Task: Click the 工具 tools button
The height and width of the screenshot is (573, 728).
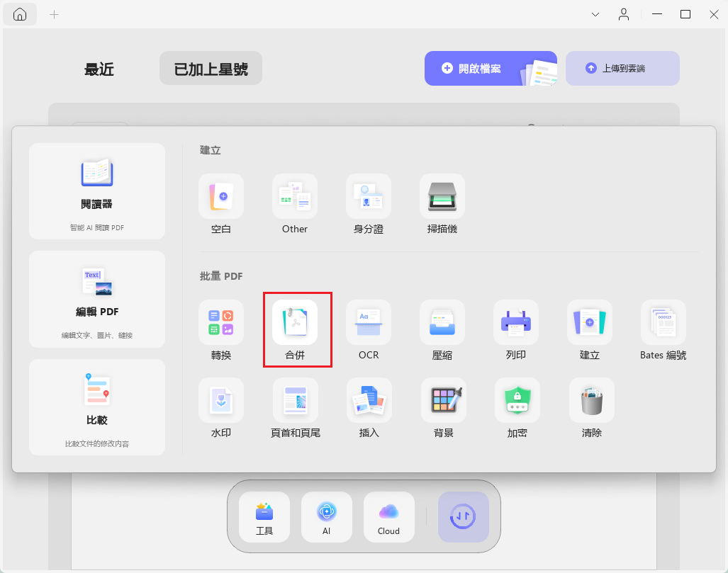Action: point(264,517)
